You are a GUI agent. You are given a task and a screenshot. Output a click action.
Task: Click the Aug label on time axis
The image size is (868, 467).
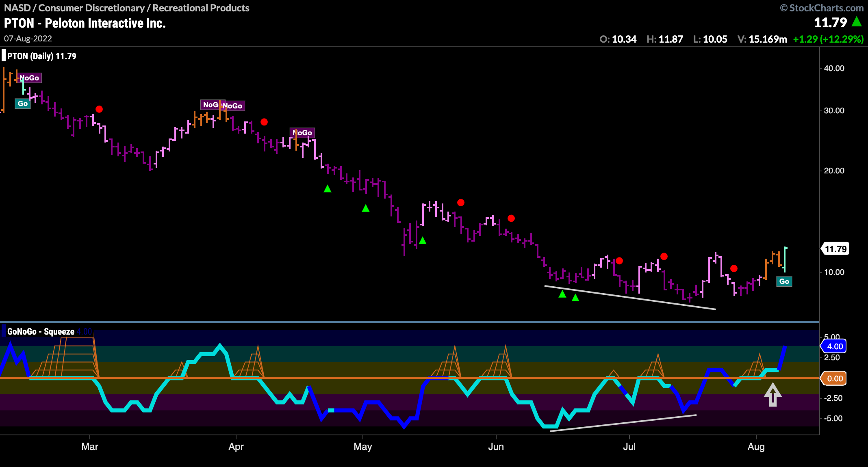tap(756, 447)
